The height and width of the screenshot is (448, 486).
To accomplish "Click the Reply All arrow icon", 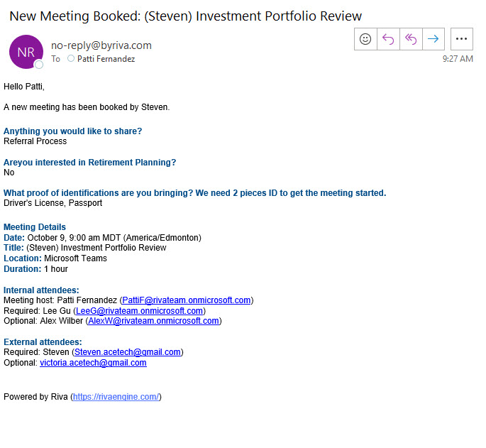I will pyautogui.click(x=410, y=39).
